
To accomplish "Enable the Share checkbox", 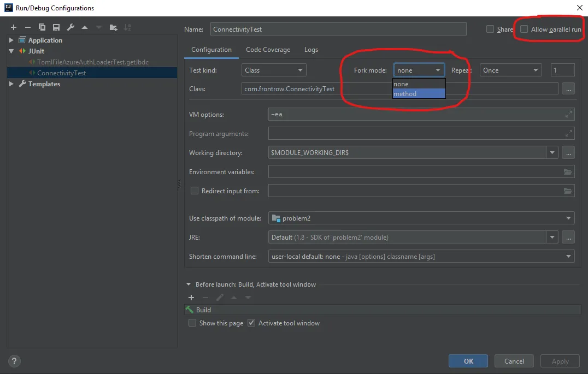I will pyautogui.click(x=490, y=29).
